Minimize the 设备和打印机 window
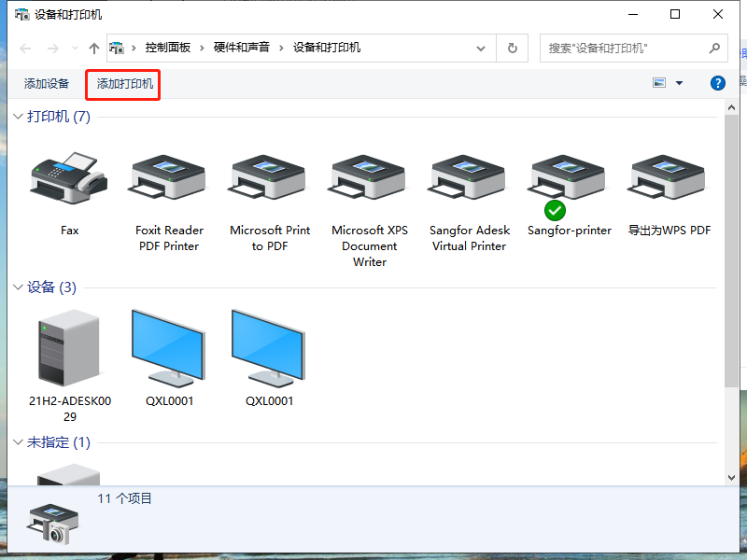This screenshot has width=747, height=560. coord(633,14)
